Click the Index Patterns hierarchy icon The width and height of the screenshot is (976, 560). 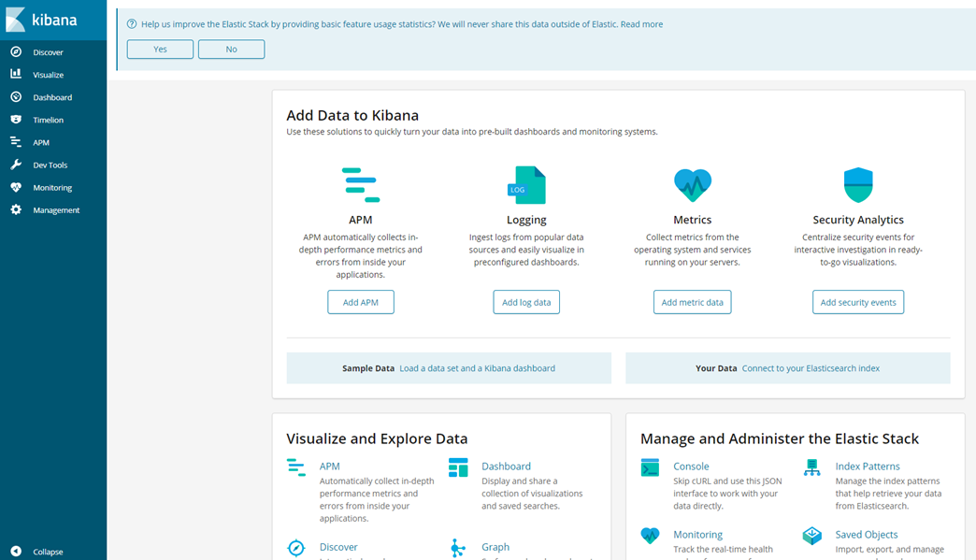click(811, 467)
